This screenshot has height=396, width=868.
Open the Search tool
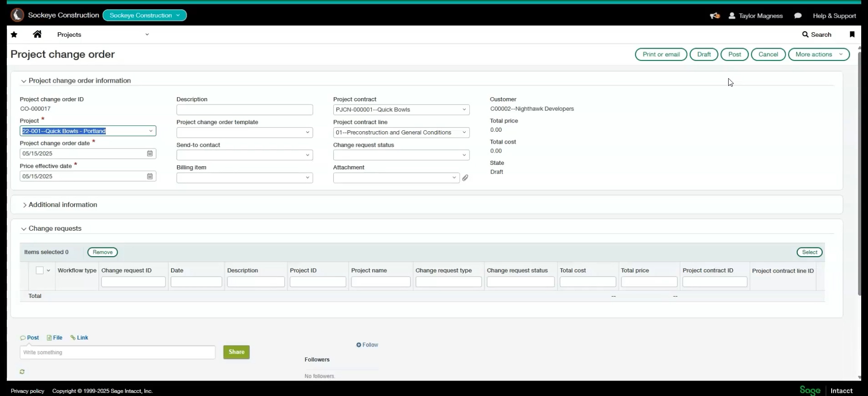[x=817, y=35]
